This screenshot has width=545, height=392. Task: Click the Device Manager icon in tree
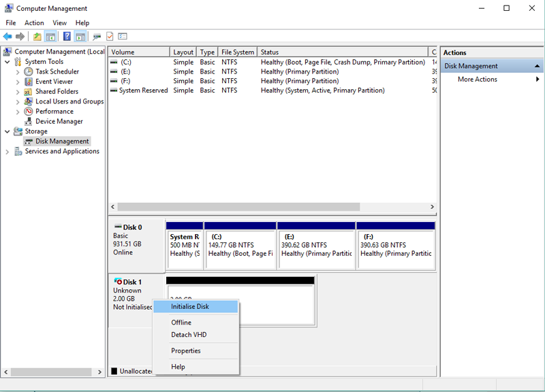pyautogui.click(x=29, y=121)
